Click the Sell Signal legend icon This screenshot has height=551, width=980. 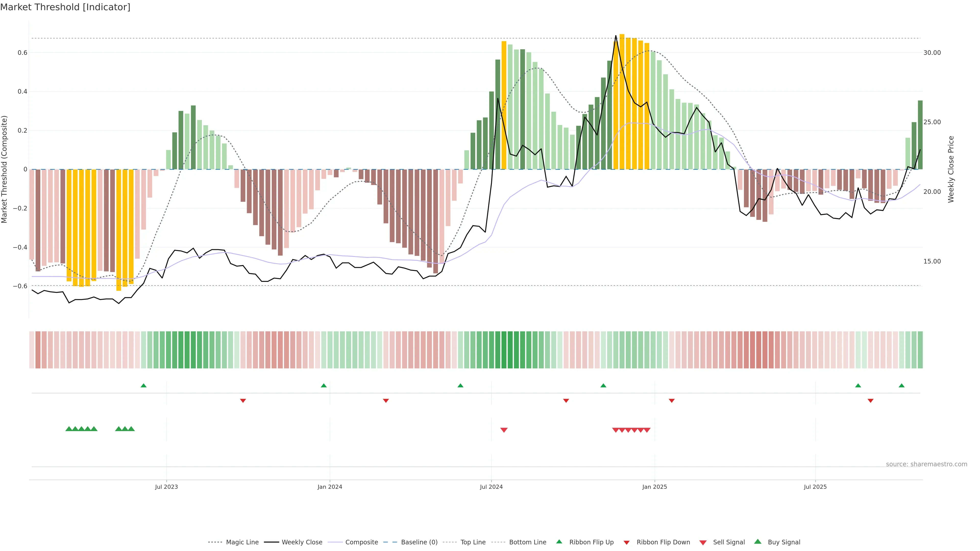point(703,542)
